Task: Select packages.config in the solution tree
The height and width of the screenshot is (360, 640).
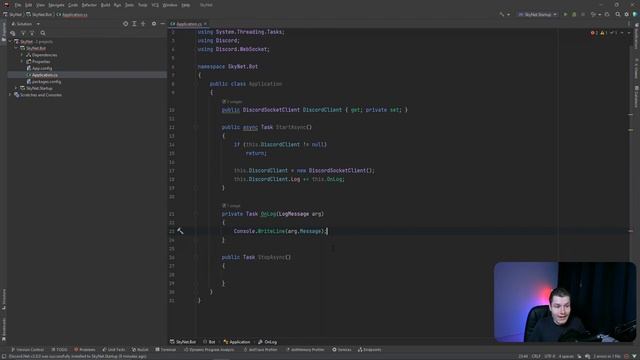Action: pos(44,82)
